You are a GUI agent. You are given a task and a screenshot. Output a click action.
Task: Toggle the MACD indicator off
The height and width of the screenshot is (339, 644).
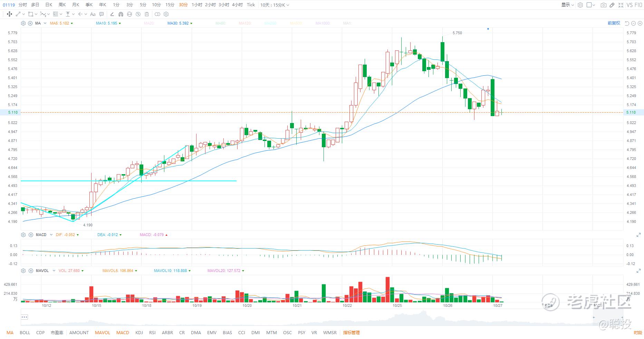123,333
